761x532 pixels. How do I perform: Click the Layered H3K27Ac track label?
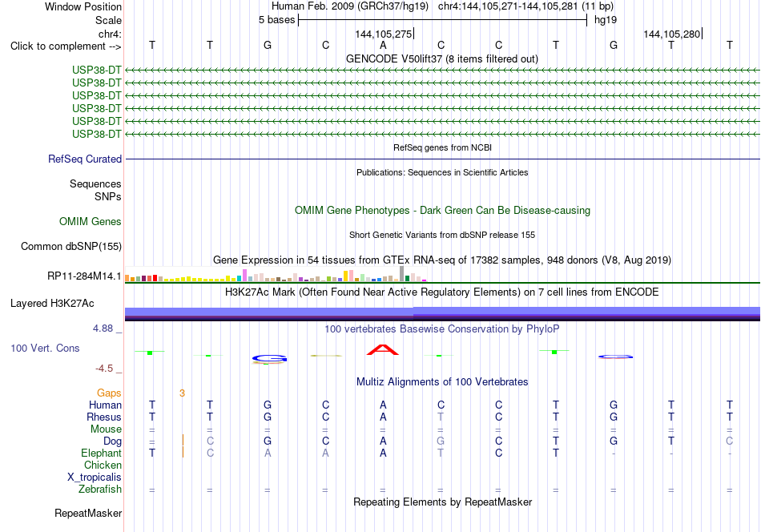pos(52,304)
